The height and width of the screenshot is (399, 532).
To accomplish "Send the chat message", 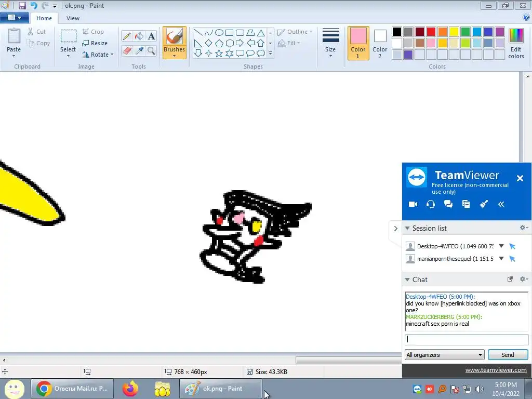I will pos(508,354).
